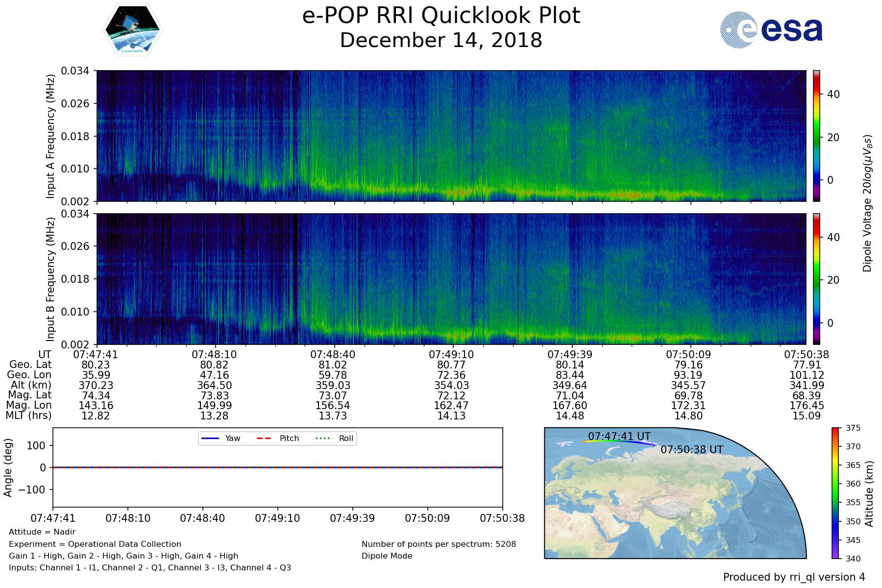Viewport: 882px width, 588px height.
Task: Click the 'e-POP RRI Quicklook Plot' title
Action: tap(441, 16)
